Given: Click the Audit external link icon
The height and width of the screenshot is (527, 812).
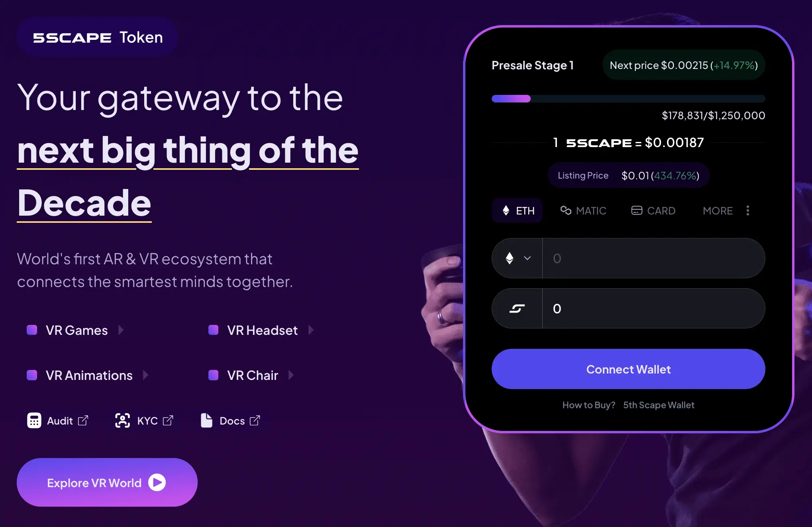Looking at the screenshot, I should [83, 421].
